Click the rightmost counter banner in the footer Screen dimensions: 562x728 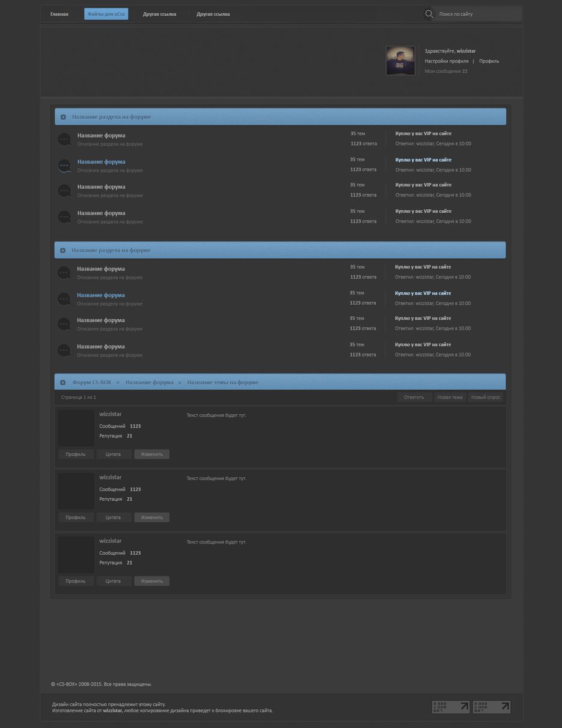point(491,707)
